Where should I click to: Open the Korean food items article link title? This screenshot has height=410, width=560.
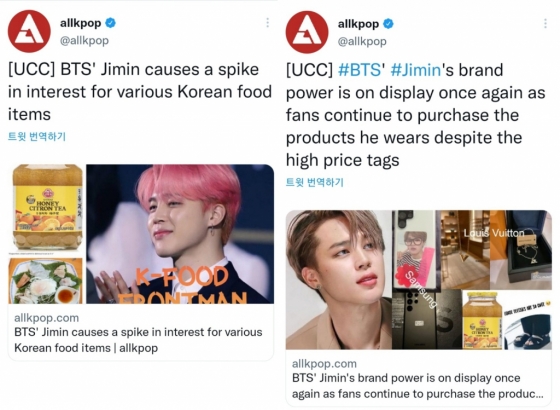click(138, 340)
